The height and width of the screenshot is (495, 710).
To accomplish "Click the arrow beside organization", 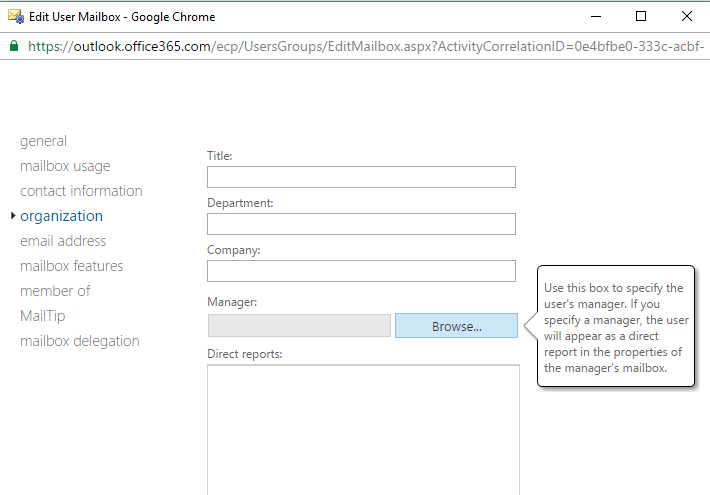I will point(12,216).
